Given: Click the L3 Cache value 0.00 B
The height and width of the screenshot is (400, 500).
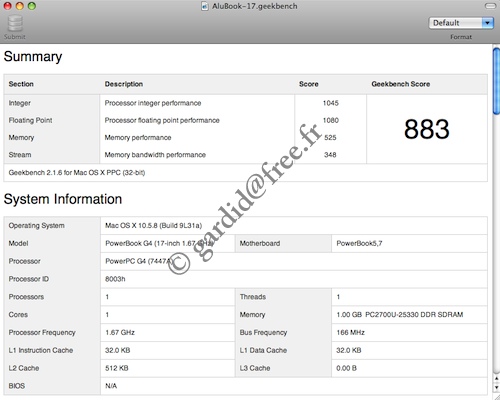Looking at the screenshot, I should tap(346, 368).
